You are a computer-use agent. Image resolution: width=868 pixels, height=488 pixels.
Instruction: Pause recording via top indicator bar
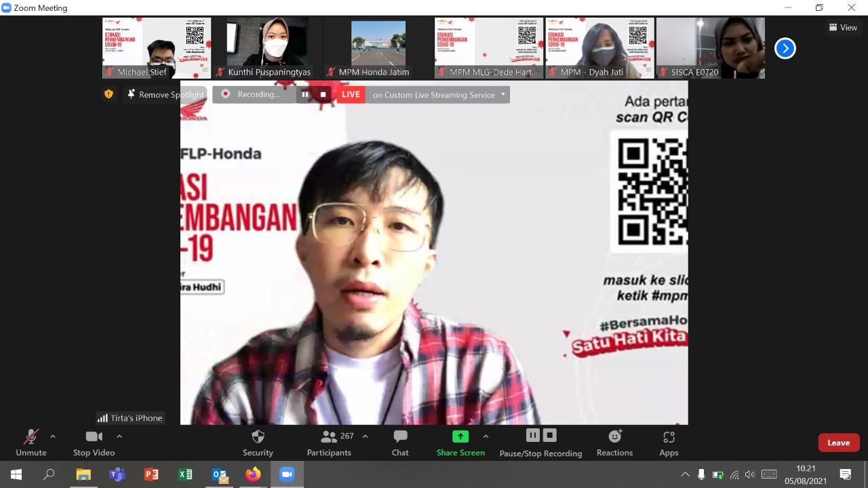point(305,95)
